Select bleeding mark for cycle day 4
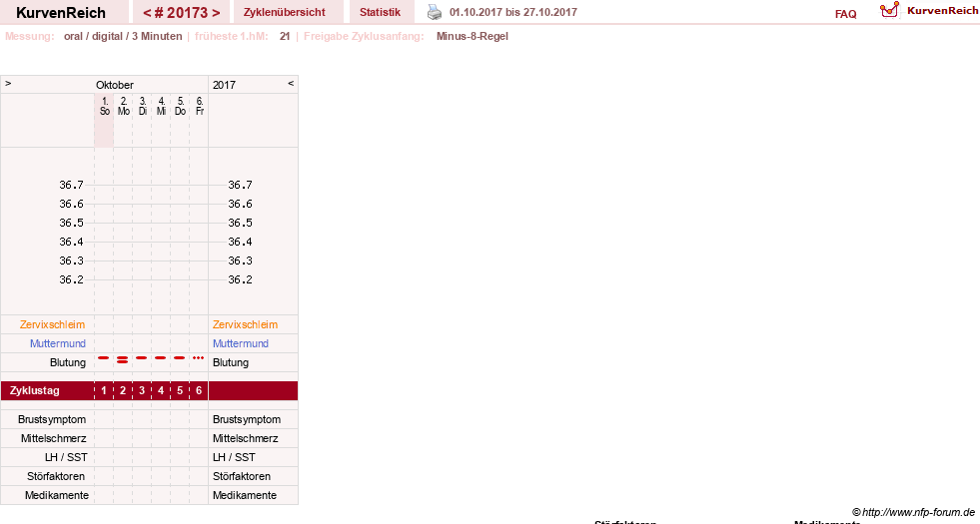 (161, 358)
